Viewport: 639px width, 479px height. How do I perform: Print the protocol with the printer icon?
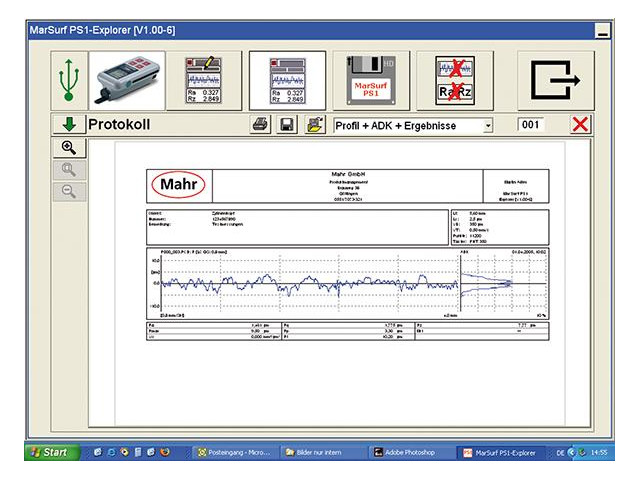point(260,124)
